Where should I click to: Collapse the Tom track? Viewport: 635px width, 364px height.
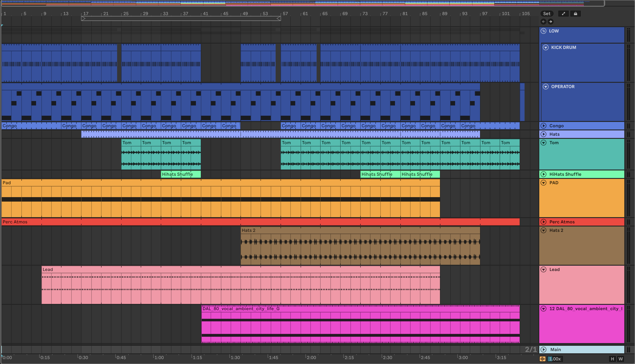coord(543,143)
